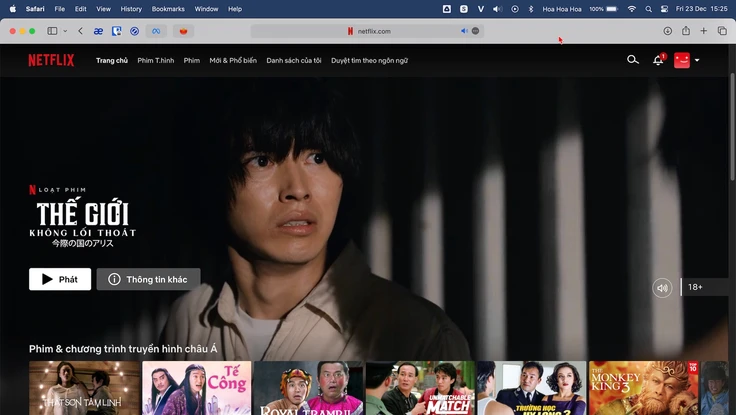Open the red profile avatar

click(x=682, y=60)
